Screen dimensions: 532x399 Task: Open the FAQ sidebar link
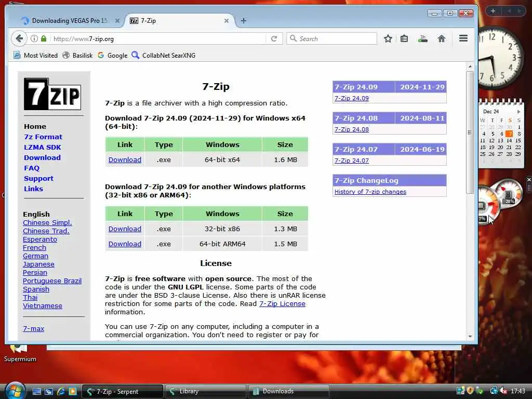(32, 168)
